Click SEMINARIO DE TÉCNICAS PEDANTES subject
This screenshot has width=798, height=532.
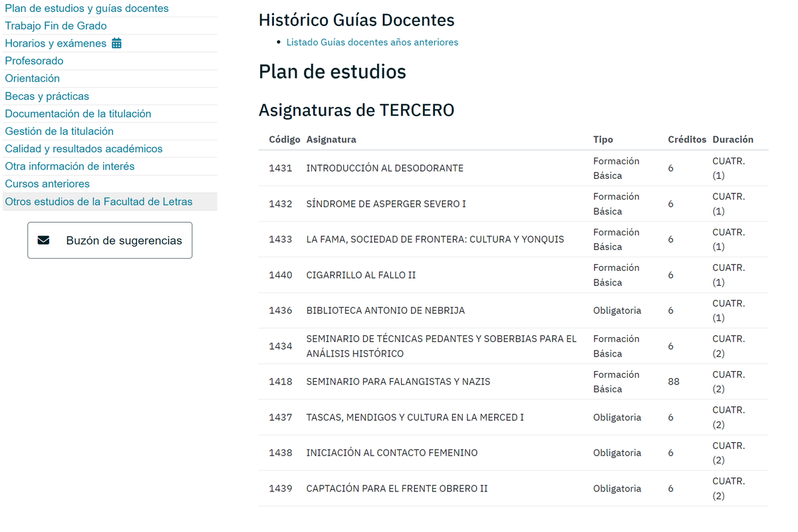click(442, 346)
